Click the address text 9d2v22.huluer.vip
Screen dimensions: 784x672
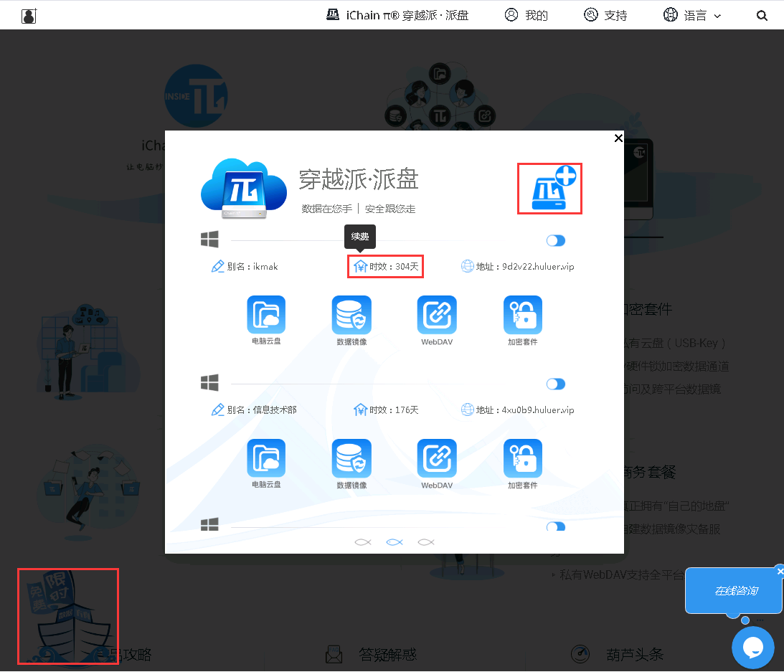tap(538, 267)
